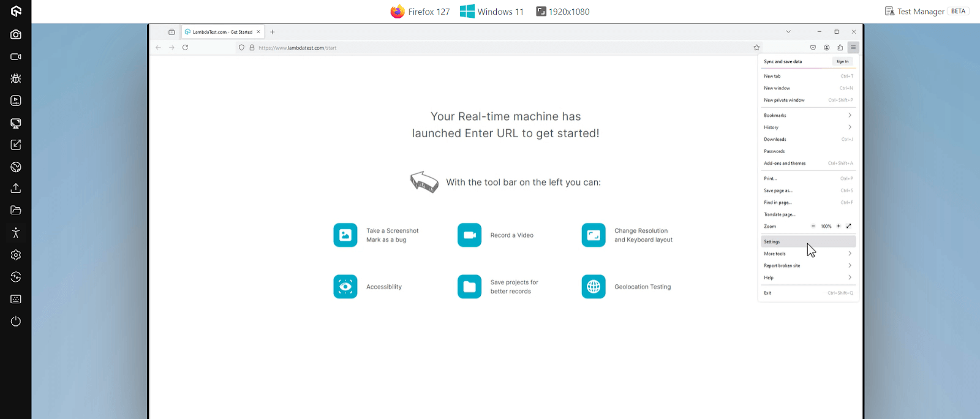The width and height of the screenshot is (980, 419).
Task: Close the LambdaTest.com tab
Action: tap(258, 32)
